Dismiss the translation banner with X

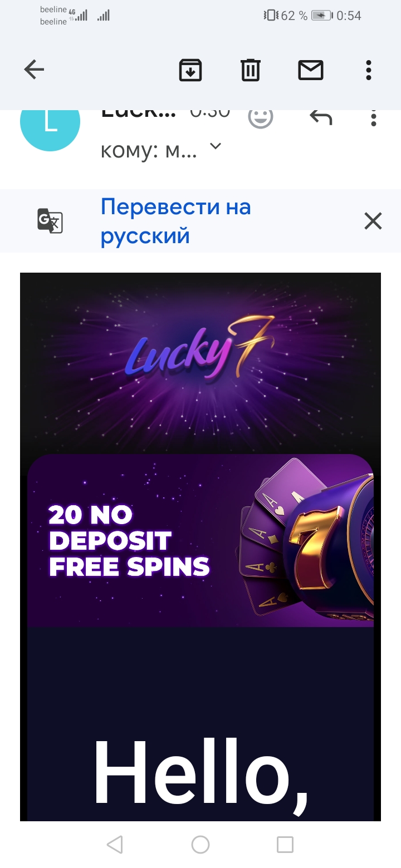(x=373, y=221)
